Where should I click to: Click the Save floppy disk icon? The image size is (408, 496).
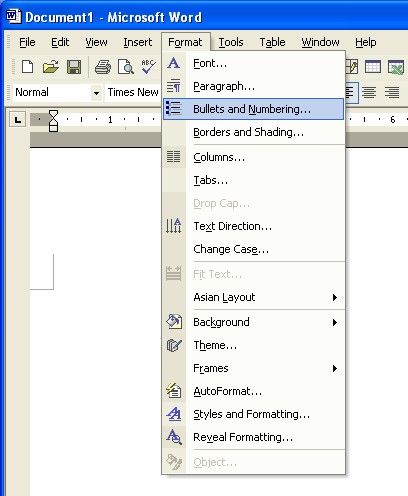74,67
